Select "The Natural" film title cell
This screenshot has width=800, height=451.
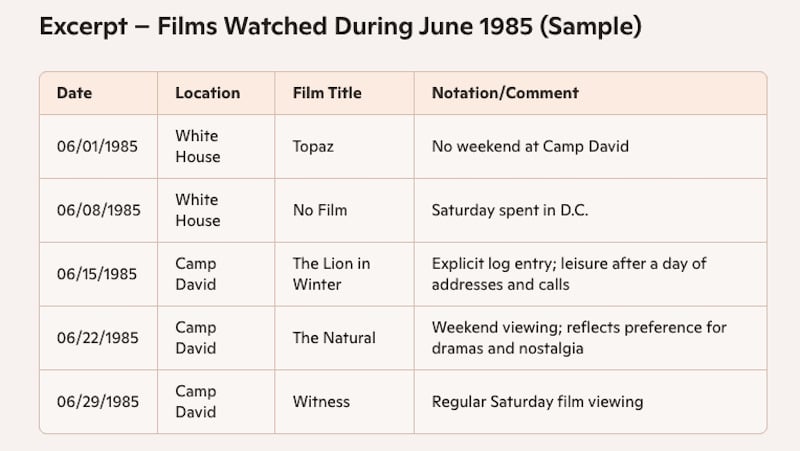[334, 338]
